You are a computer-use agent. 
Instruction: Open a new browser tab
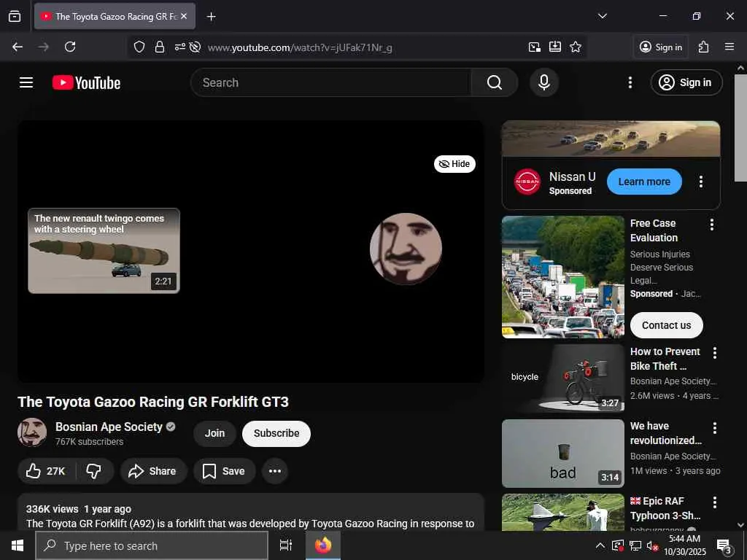coord(211,17)
